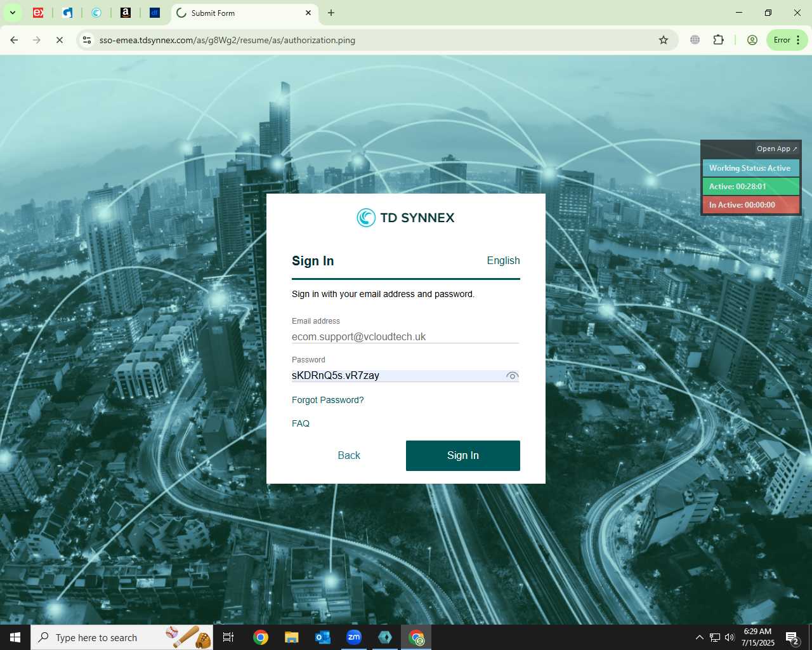Open the active Chrome window on taskbar
812x650 pixels.
(416, 637)
